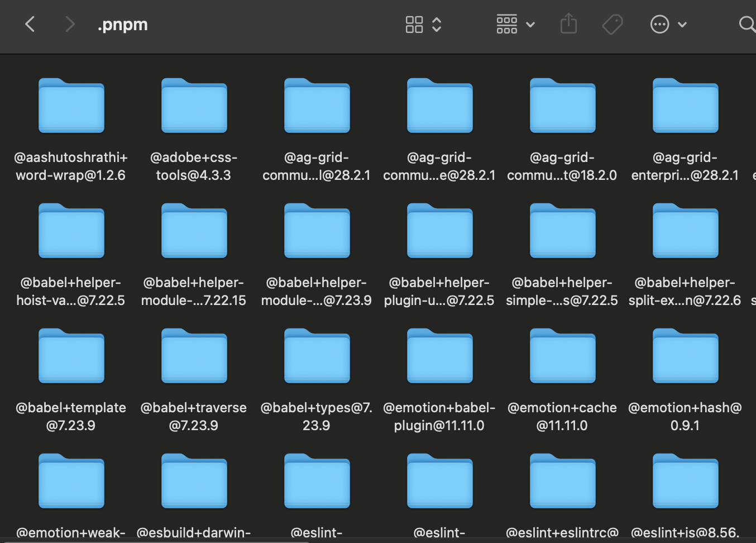Select the @aashutoshrathi+word-wrap@1.2.6 folder icon
This screenshot has width=756, height=543.
[x=71, y=106]
